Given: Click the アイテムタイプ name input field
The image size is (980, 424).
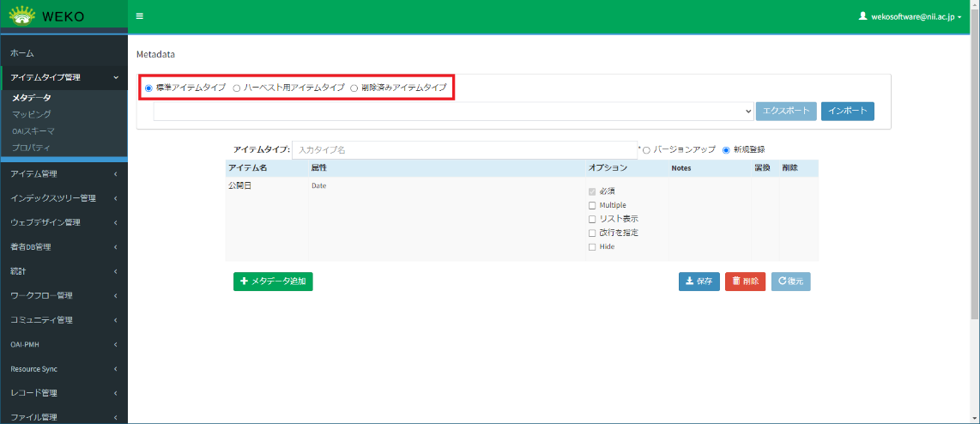Looking at the screenshot, I should [464, 150].
